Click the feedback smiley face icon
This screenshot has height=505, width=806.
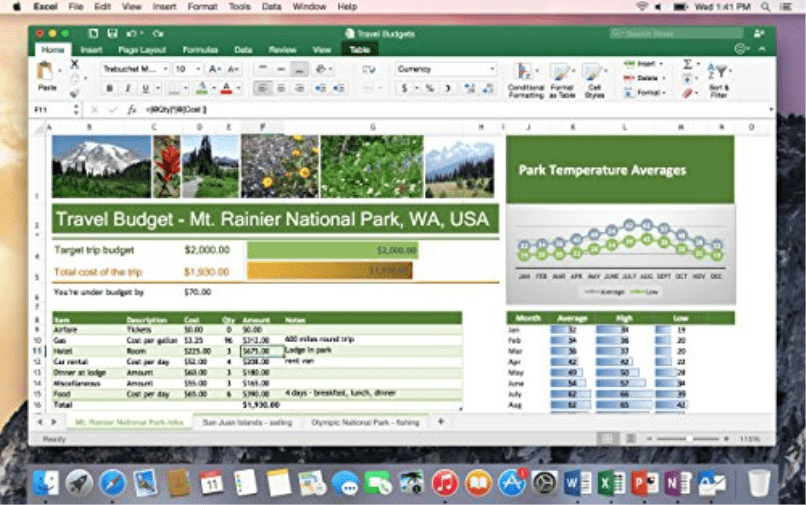[741, 49]
